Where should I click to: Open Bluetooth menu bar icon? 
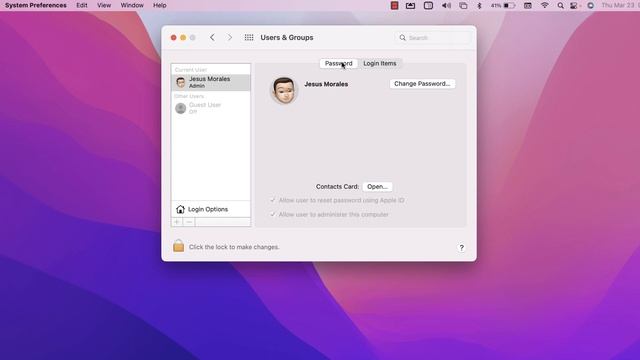(x=480, y=5)
